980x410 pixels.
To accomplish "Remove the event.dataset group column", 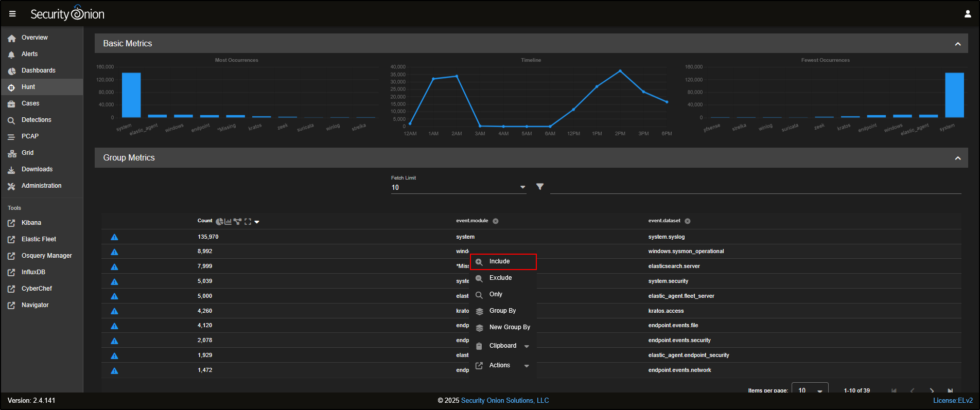I will pos(688,221).
